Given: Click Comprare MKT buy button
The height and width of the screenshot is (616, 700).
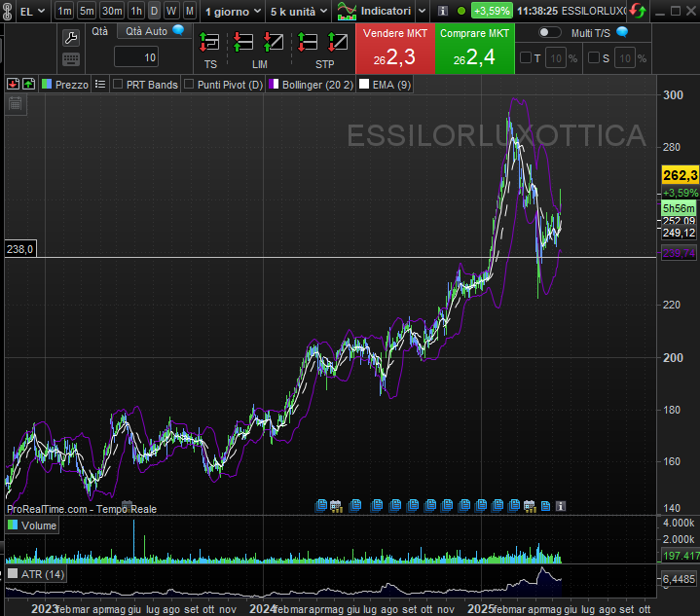Looking at the screenshot, I should pos(474,49).
